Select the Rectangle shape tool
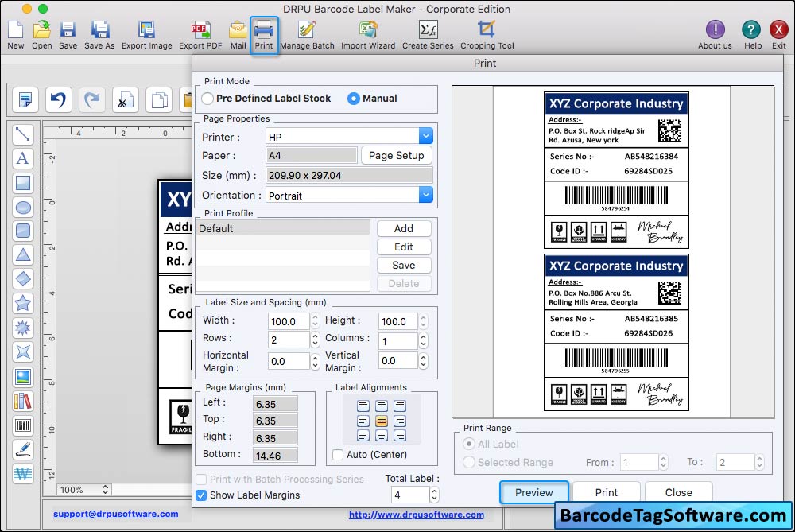The height and width of the screenshot is (532, 795). click(x=23, y=183)
